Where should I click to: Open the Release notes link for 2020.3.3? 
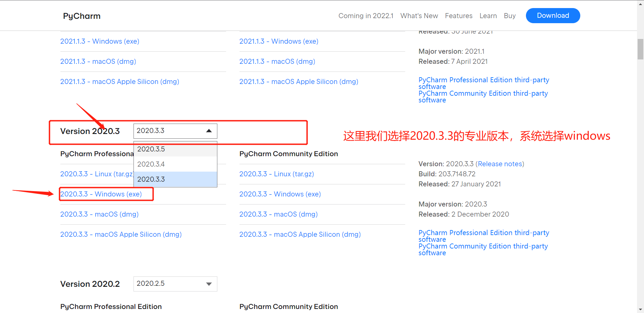coord(500,164)
